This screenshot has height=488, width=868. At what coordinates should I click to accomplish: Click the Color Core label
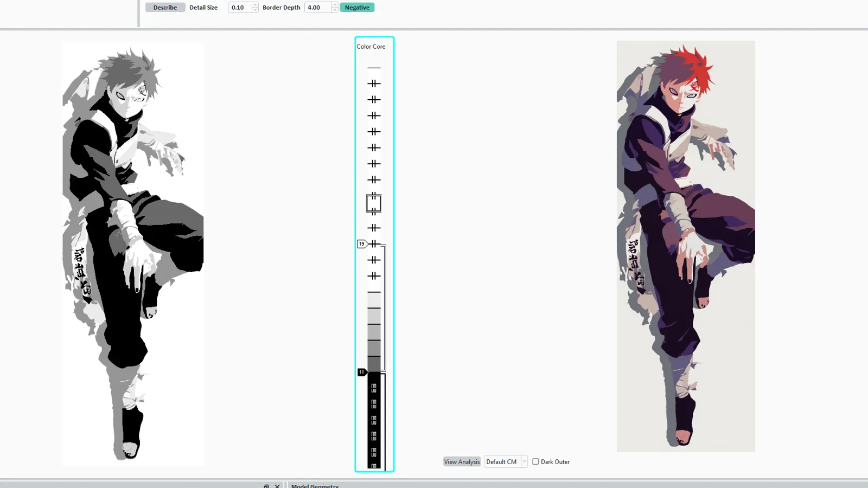371,47
